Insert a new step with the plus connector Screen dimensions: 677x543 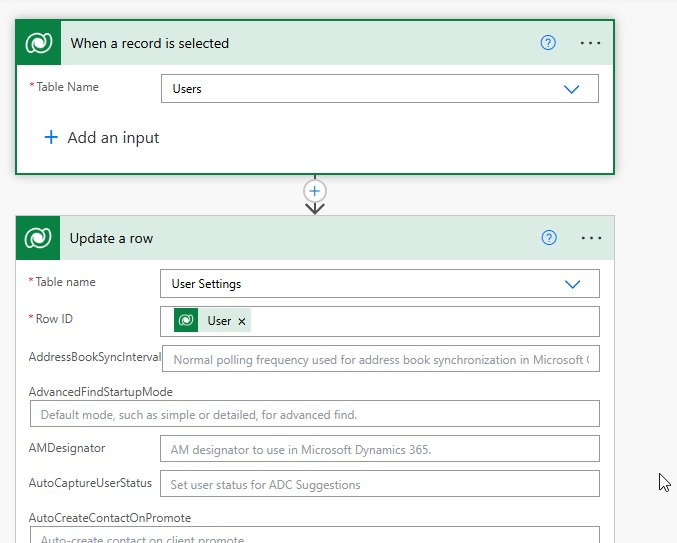coord(315,190)
